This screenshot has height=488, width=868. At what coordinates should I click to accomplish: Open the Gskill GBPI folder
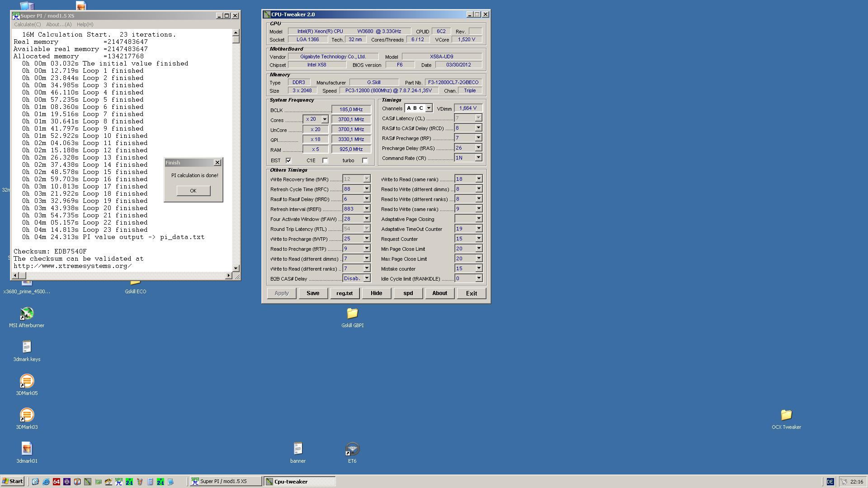tap(352, 317)
